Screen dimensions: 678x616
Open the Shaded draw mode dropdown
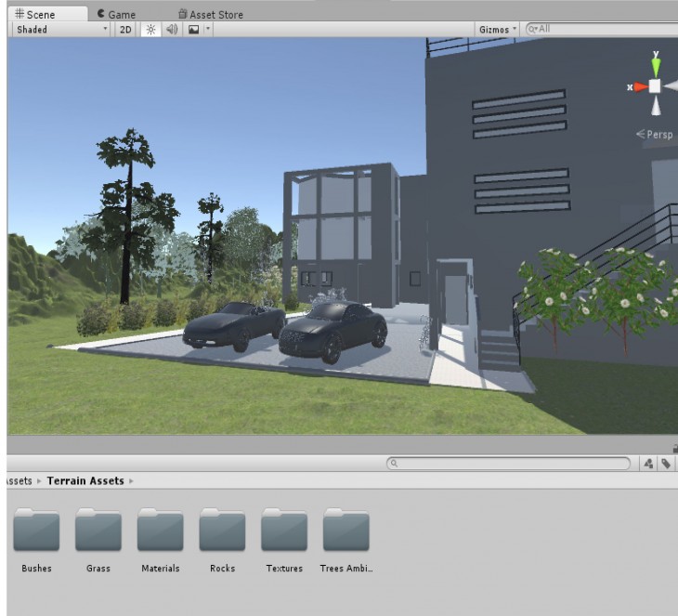[61, 30]
